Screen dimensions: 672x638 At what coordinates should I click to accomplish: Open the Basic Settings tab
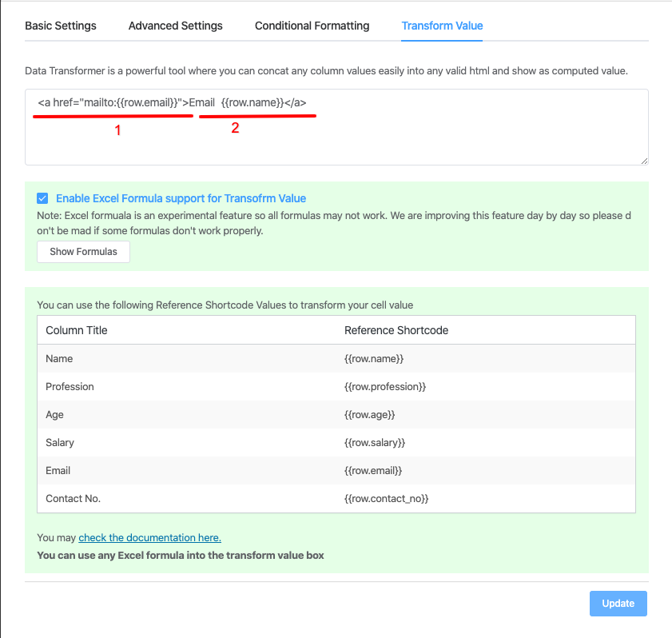point(61,26)
